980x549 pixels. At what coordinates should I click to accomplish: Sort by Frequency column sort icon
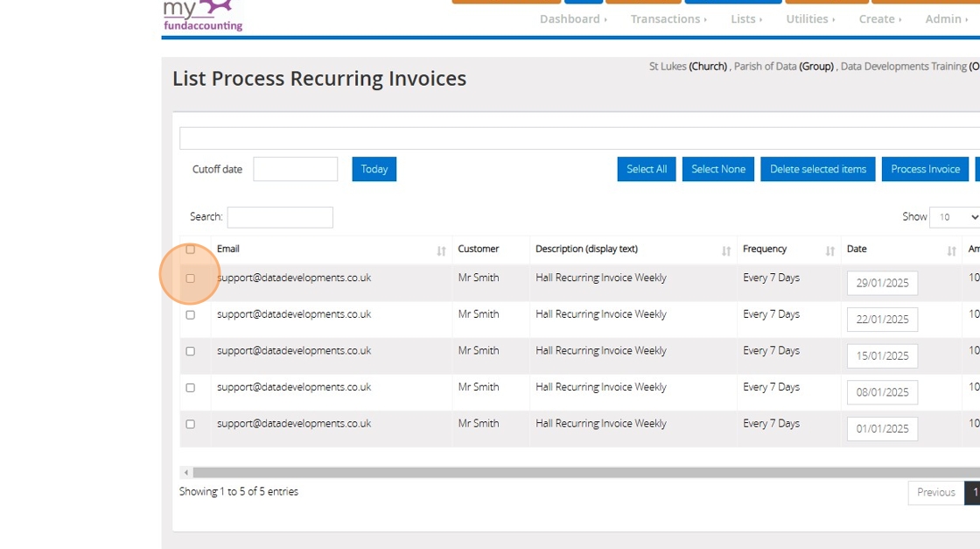(x=829, y=250)
